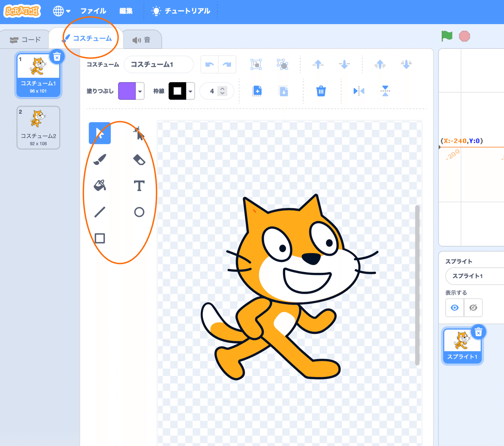Click the Redo arrow button

(x=227, y=65)
